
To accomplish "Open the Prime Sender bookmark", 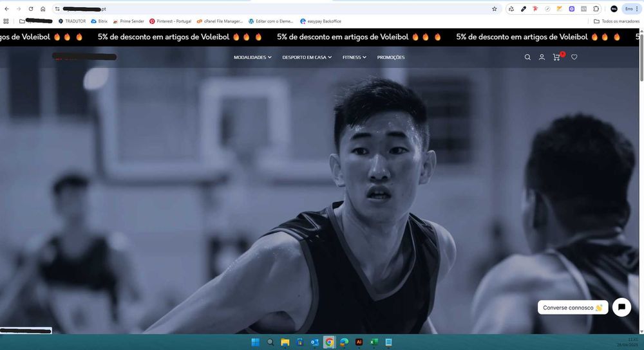I will coord(129,21).
